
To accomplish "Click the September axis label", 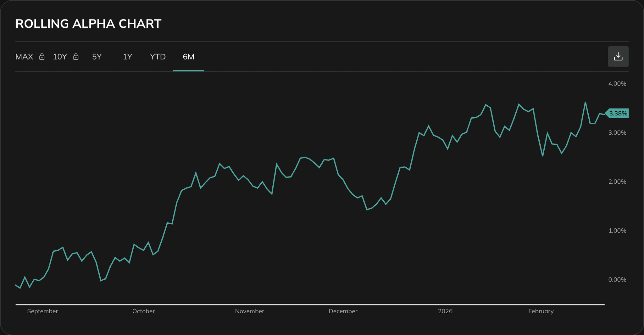I will click(43, 311).
